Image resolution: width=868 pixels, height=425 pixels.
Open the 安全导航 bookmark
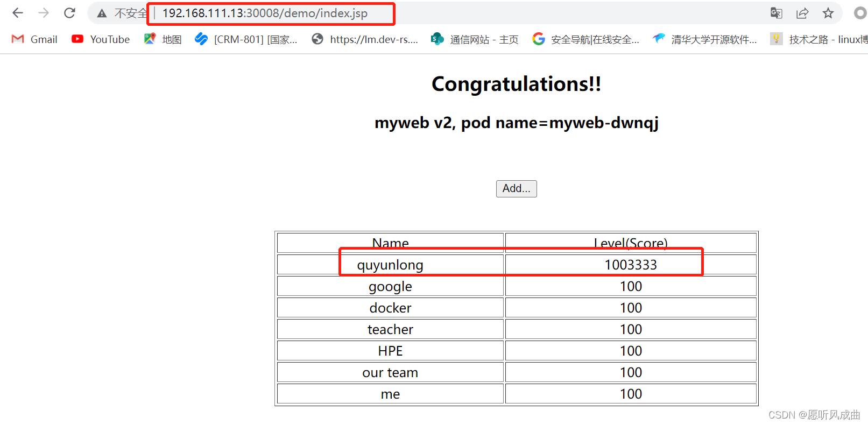pyautogui.click(x=585, y=39)
